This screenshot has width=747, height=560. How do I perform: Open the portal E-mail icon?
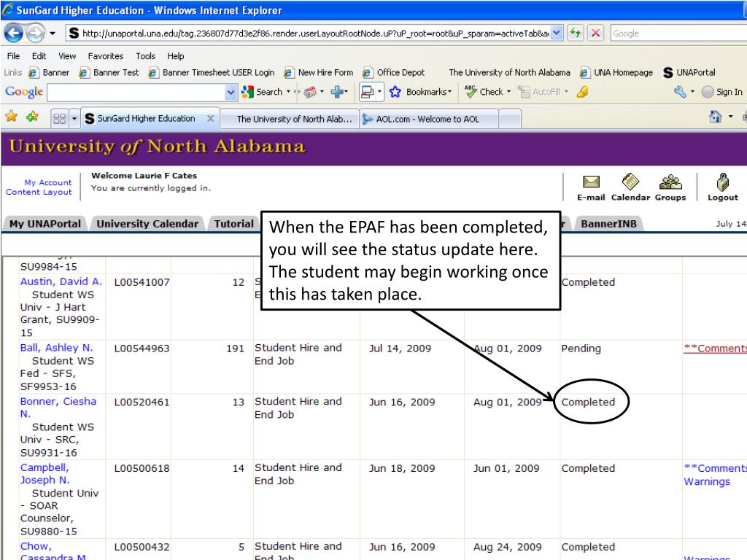pos(591,187)
